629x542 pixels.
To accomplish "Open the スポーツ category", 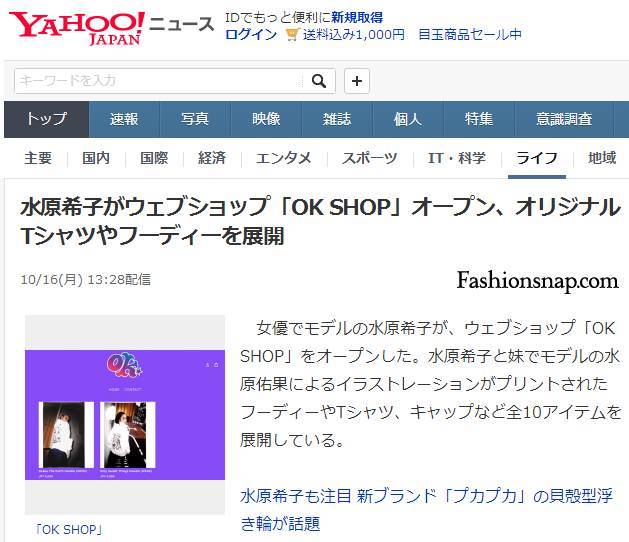I will point(369,158).
